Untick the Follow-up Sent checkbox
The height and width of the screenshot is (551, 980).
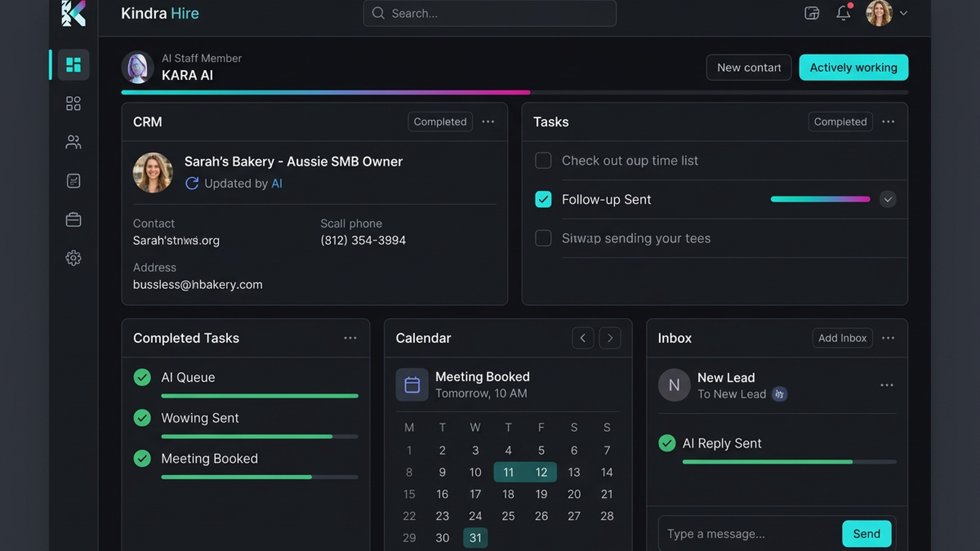[543, 200]
